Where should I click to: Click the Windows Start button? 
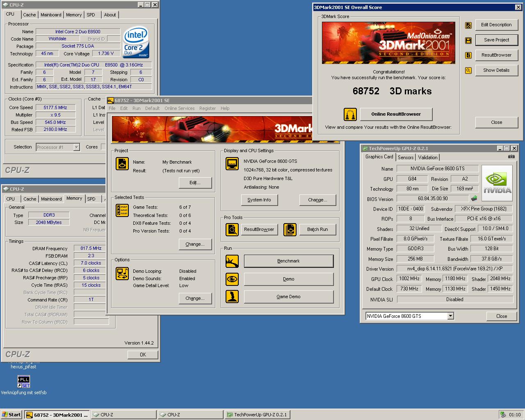click(11, 414)
